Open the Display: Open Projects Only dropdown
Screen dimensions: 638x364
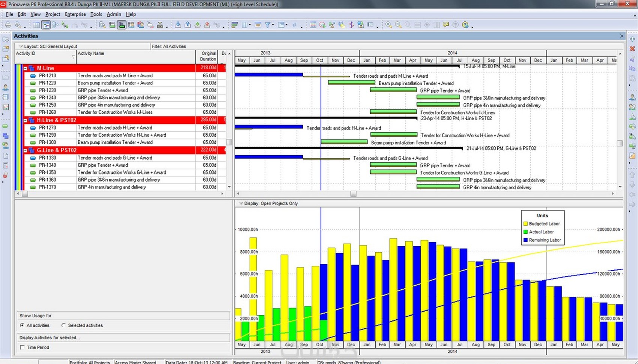pyautogui.click(x=241, y=203)
